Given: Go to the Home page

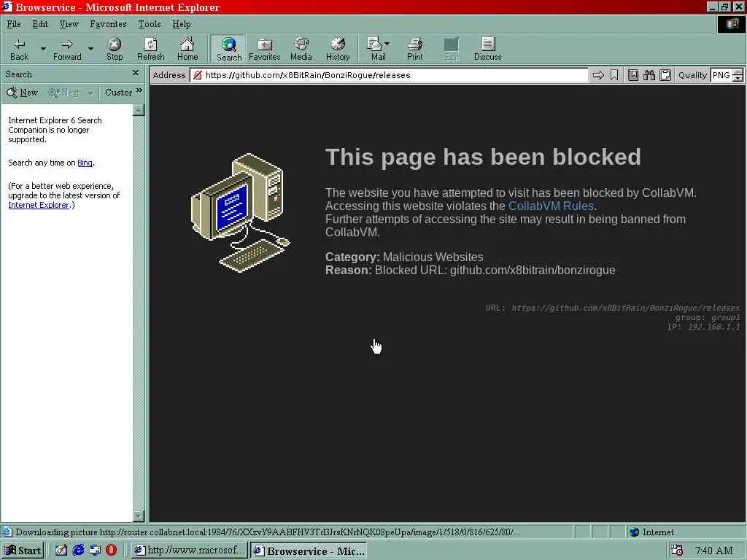Looking at the screenshot, I should pyautogui.click(x=187, y=49).
